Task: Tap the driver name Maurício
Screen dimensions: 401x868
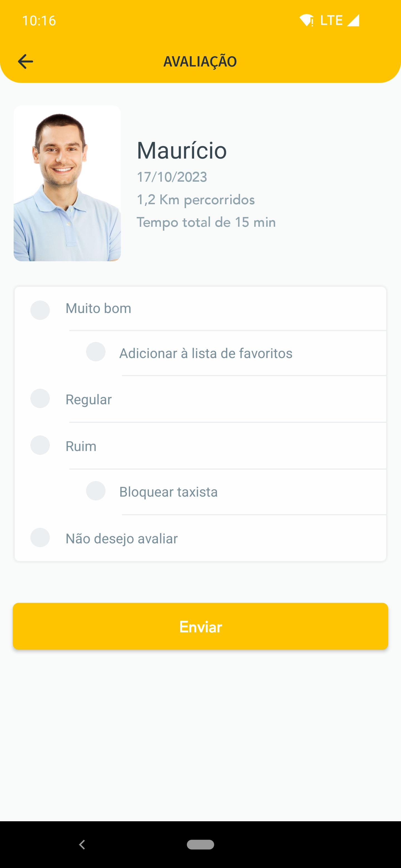Action: pos(182,150)
